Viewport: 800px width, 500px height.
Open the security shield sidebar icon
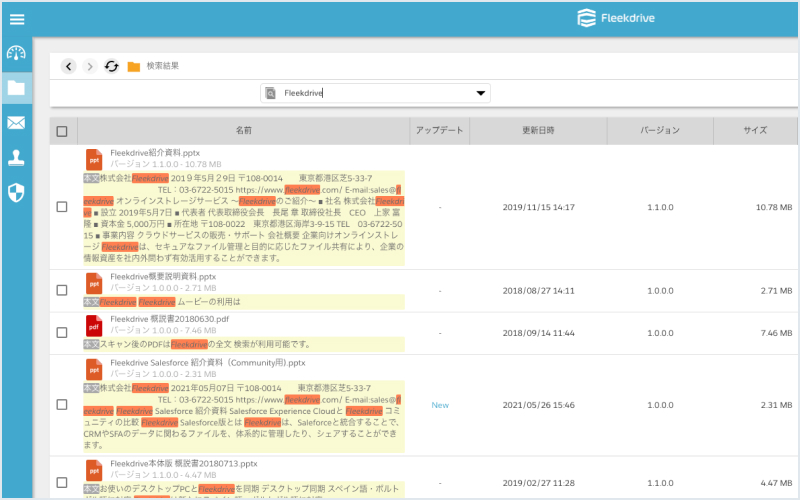click(16, 193)
